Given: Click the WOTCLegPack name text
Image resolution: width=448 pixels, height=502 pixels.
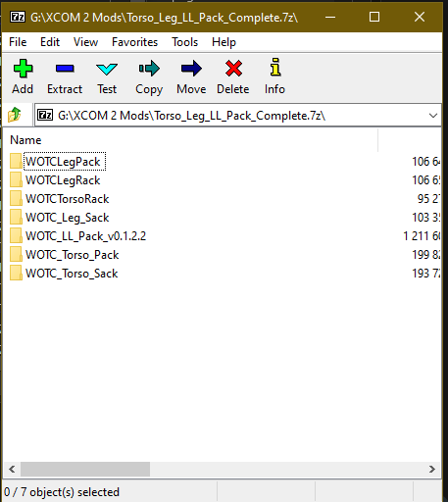Looking at the screenshot, I should [x=63, y=162].
